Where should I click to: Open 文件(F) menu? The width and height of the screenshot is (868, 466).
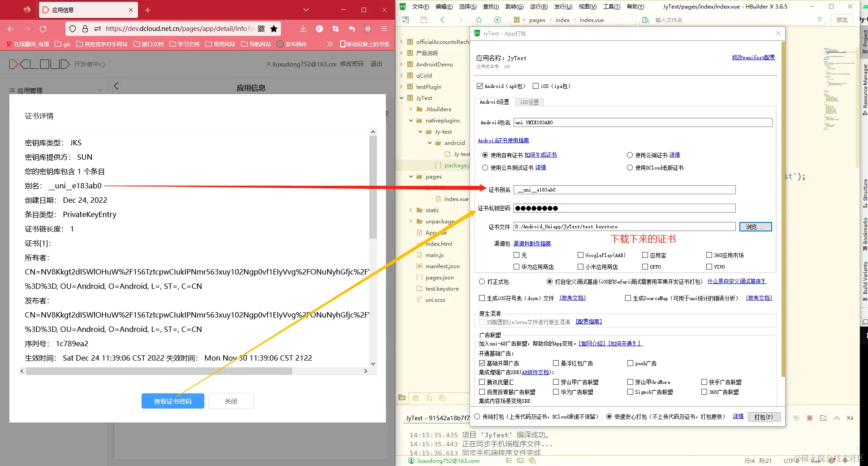420,7
